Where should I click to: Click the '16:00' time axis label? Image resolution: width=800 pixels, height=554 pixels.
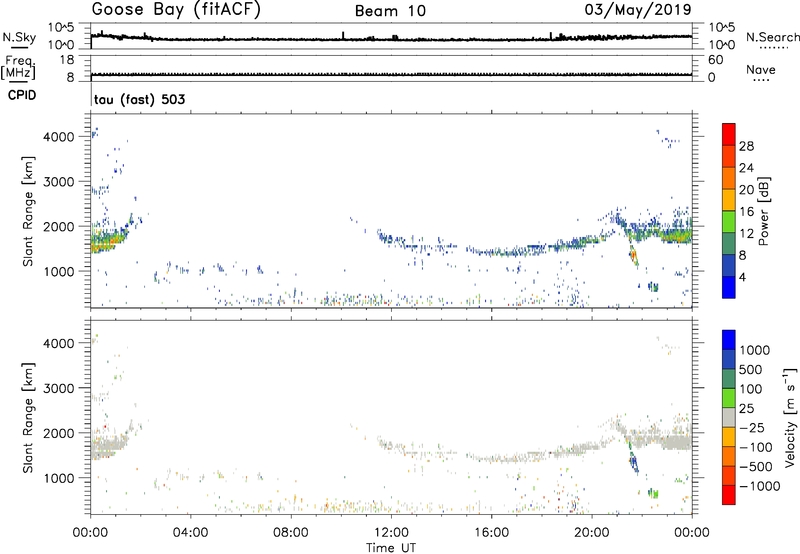click(491, 533)
